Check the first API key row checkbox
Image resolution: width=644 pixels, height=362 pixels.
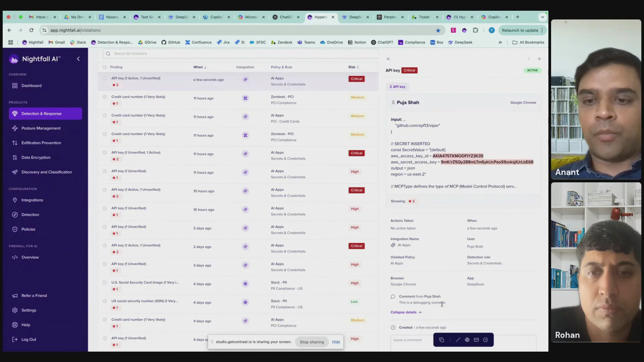(105, 78)
